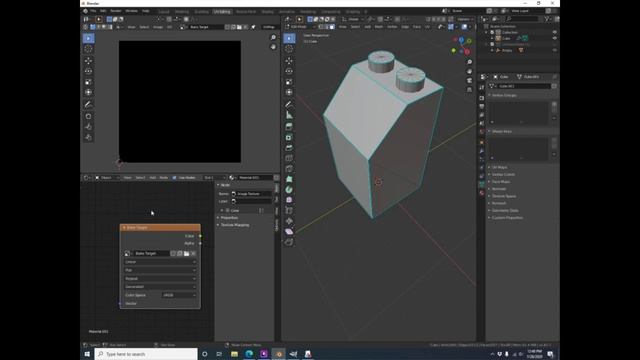
Task: Open the Windows Start menu
Action: [87, 354]
